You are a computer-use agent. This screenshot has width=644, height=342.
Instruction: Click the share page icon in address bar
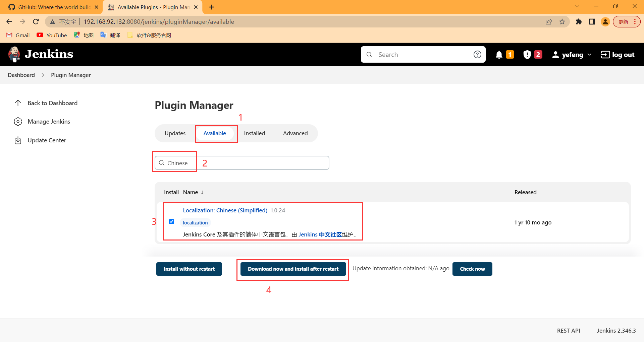(549, 22)
